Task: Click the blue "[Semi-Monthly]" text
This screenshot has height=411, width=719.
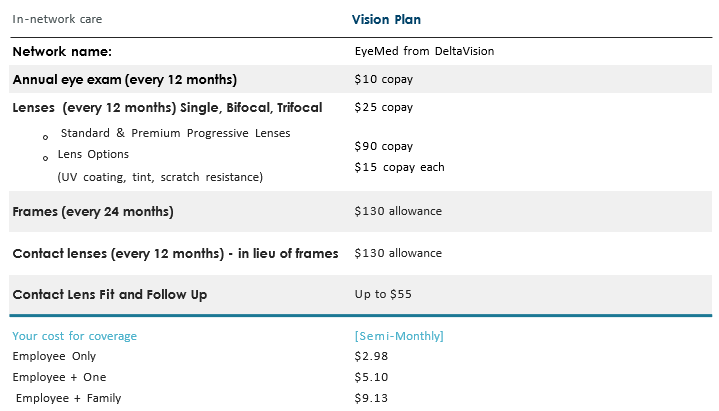Action: pyautogui.click(x=399, y=336)
